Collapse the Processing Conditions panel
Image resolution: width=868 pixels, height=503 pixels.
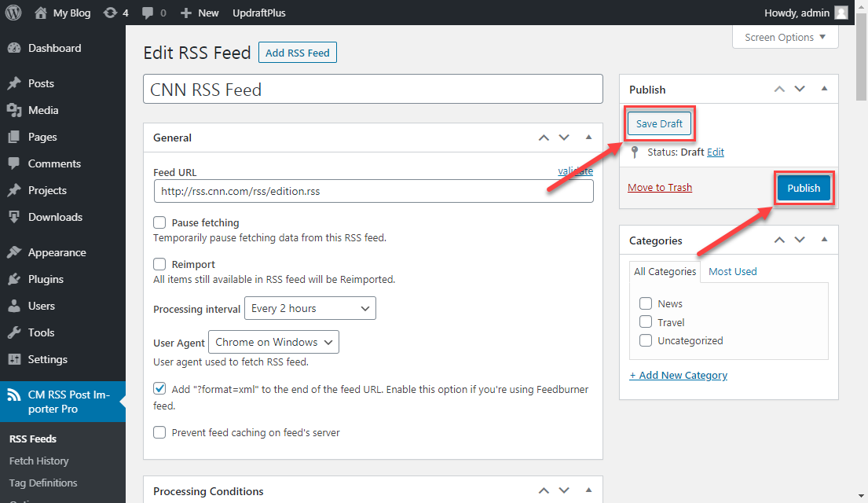(x=588, y=490)
